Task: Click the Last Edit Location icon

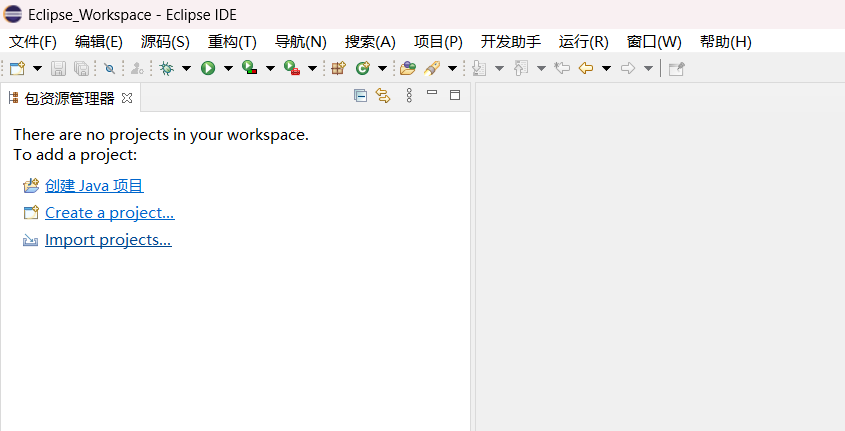Action: point(562,68)
